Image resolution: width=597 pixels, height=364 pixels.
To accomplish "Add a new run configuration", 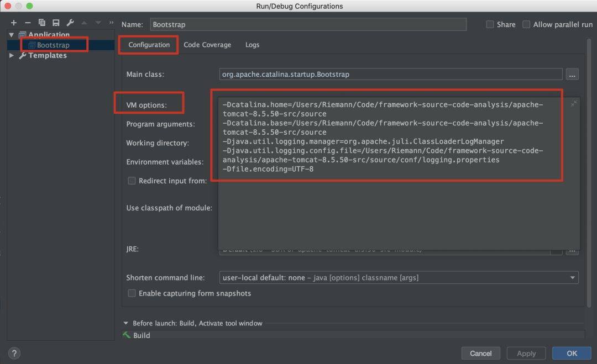I will 14,23.
